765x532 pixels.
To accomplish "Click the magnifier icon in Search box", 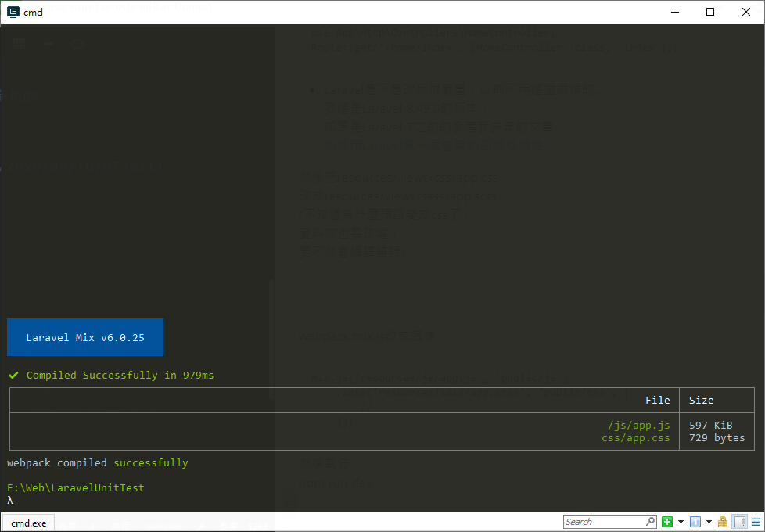I will coord(650,522).
